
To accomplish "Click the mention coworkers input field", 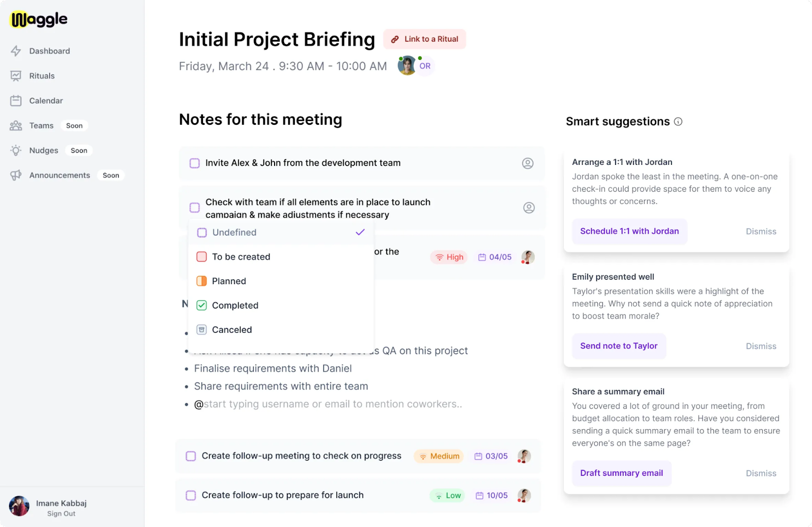I will coord(330,404).
